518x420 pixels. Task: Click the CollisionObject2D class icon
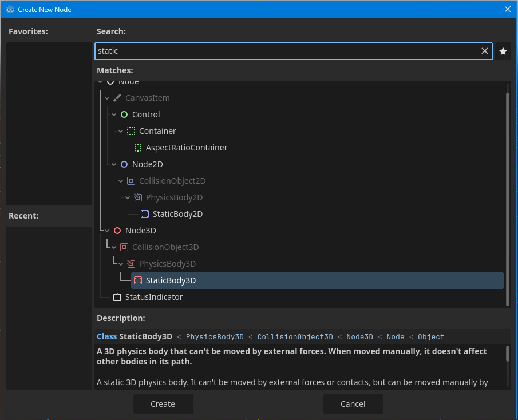tap(131, 180)
